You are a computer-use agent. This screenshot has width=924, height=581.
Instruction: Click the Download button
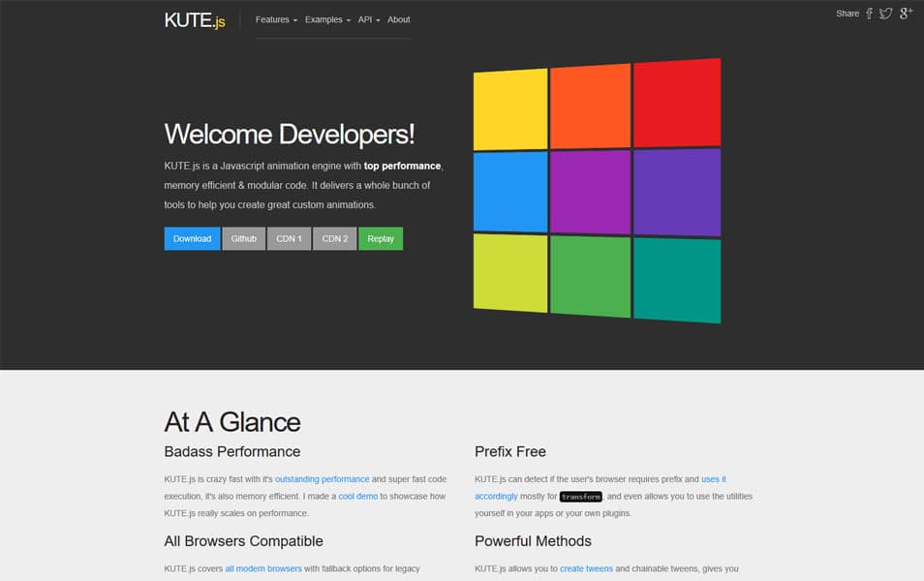point(192,238)
